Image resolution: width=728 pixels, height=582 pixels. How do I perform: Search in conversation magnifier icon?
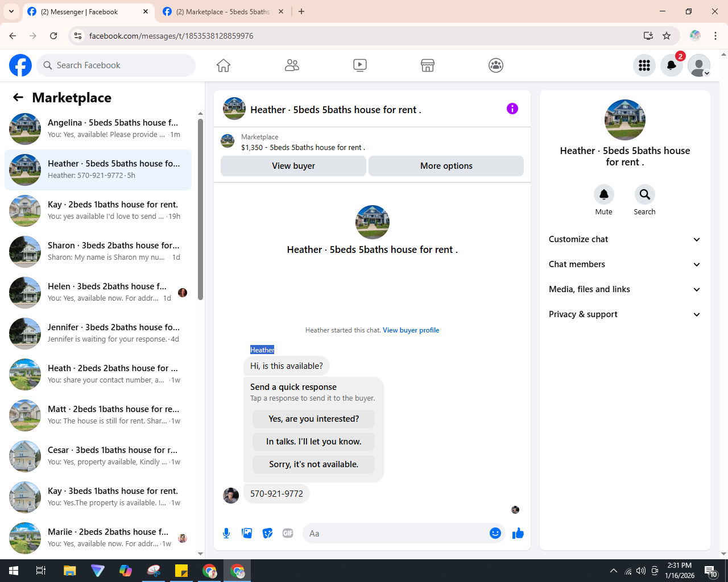(645, 194)
